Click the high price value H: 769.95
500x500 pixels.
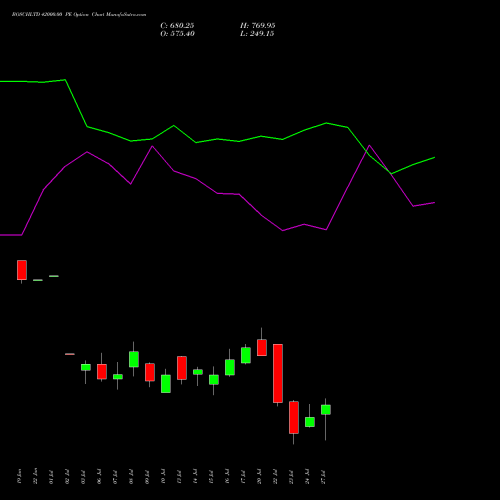(258, 26)
